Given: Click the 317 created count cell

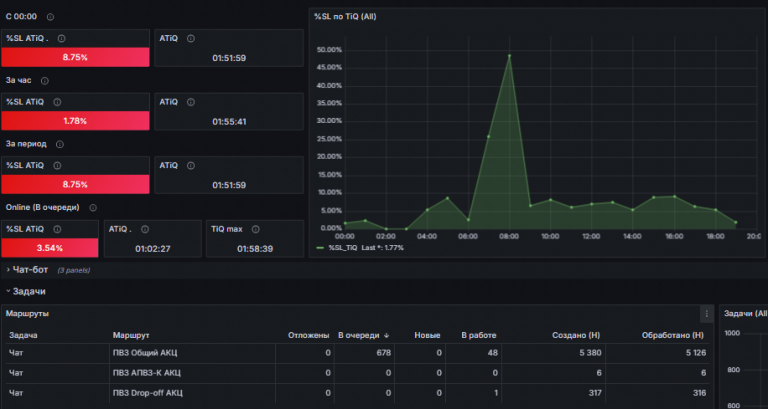Looking at the screenshot, I should tap(553, 393).
